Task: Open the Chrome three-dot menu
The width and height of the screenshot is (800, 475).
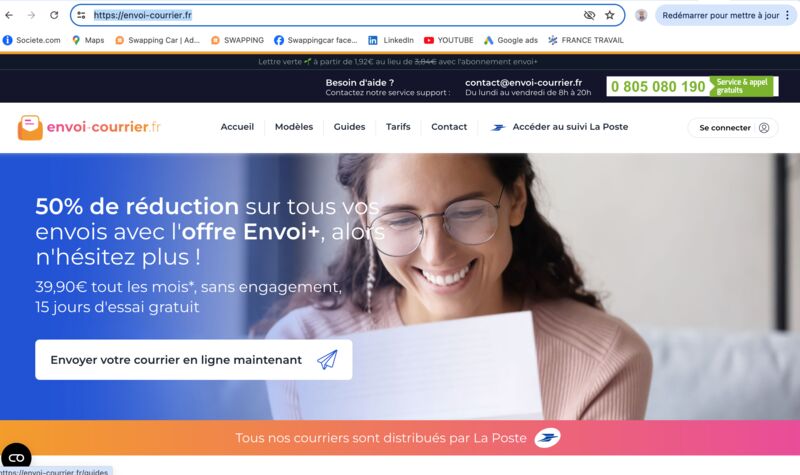Action: (x=788, y=15)
